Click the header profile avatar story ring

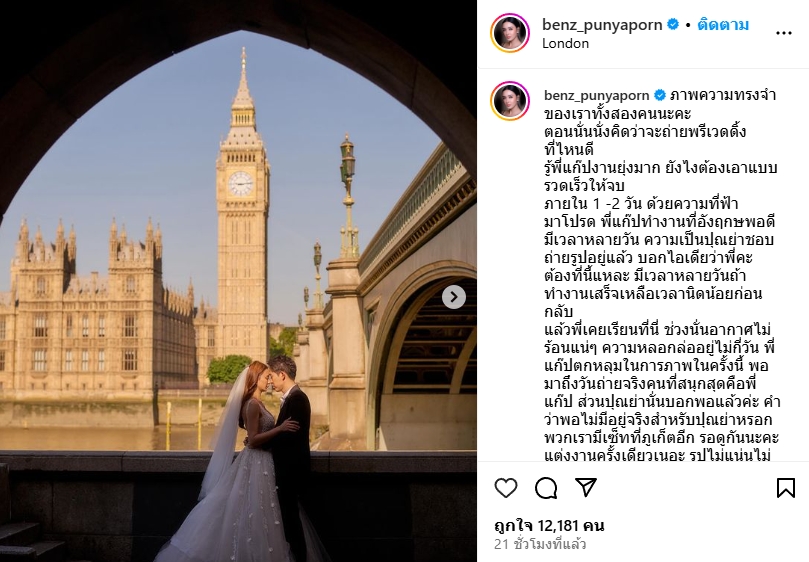(510, 33)
